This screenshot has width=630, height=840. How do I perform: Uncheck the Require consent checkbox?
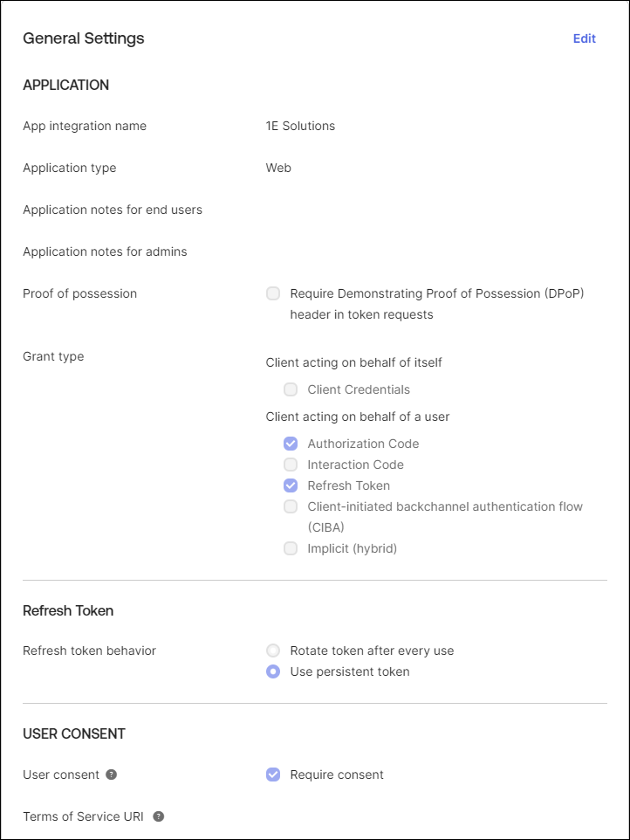[x=273, y=775]
